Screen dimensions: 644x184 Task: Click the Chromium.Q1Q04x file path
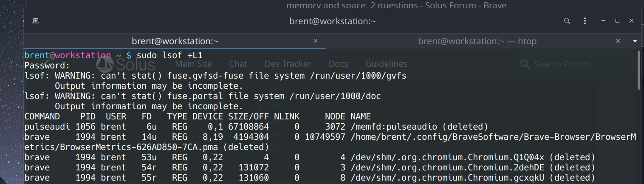(472, 157)
